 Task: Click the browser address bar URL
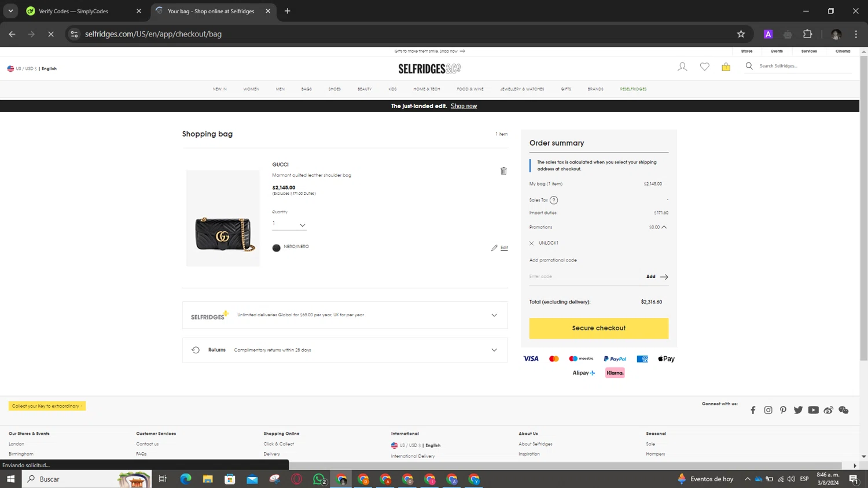pos(153,34)
